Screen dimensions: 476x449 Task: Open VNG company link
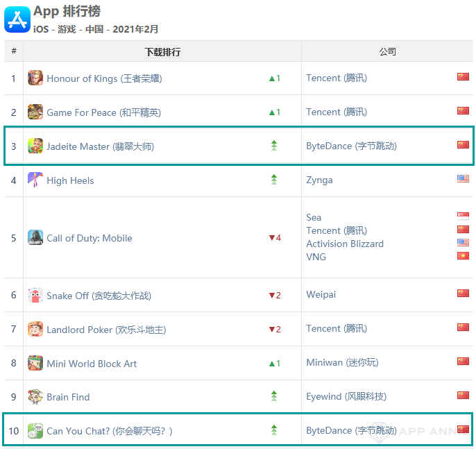(x=316, y=257)
